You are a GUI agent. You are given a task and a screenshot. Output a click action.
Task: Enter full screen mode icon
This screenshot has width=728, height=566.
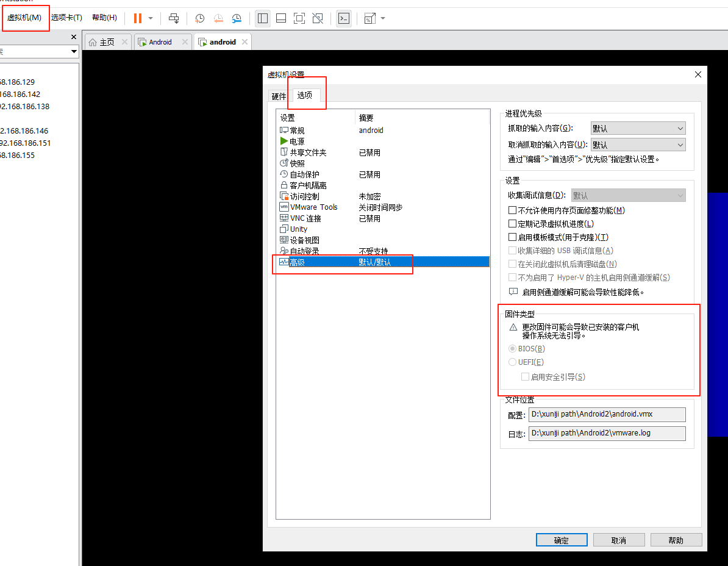click(299, 18)
